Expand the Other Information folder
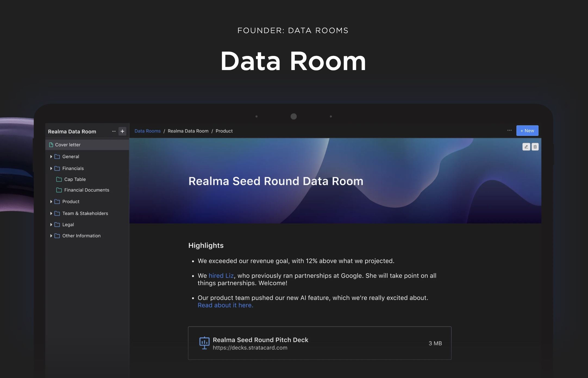The width and height of the screenshot is (588, 378). click(51, 236)
